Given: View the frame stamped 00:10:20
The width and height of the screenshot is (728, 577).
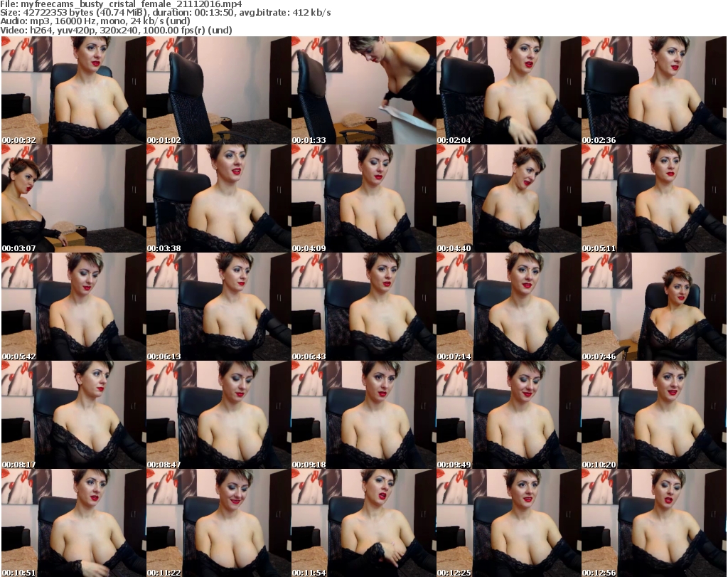Looking at the screenshot, I should (654, 415).
